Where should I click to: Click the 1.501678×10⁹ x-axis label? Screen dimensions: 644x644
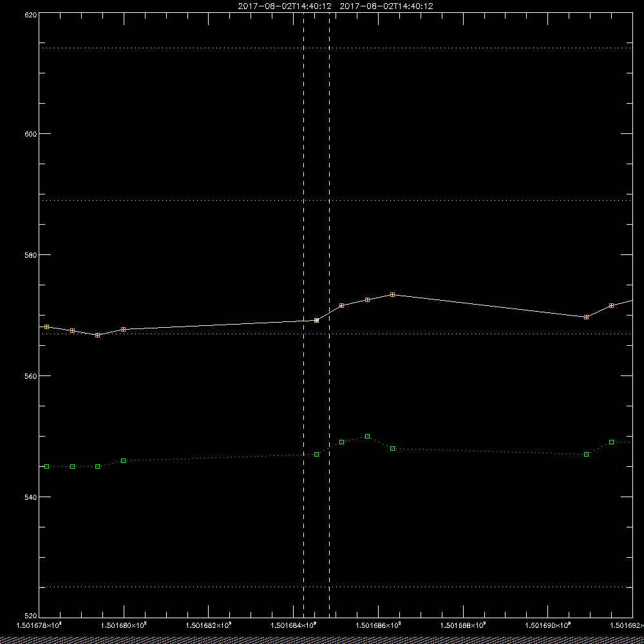[x=39, y=625]
